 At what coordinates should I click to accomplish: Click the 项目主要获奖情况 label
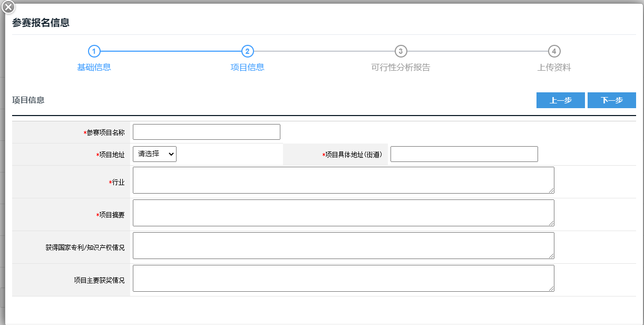pos(100,281)
